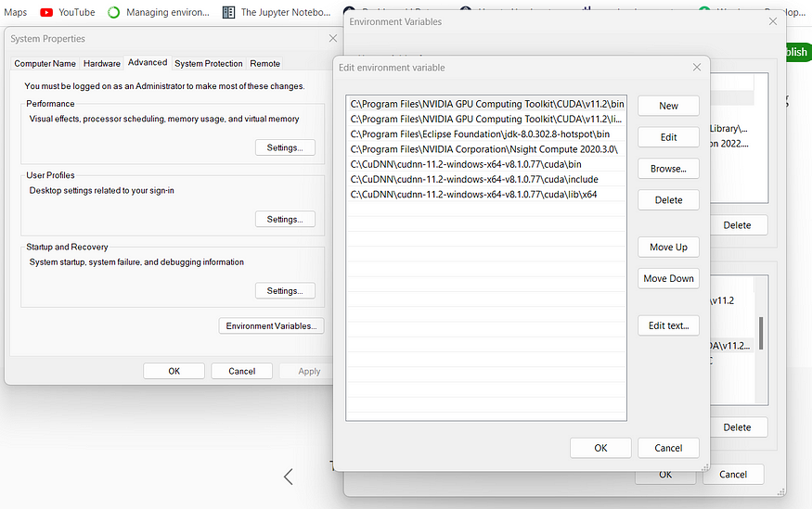The image size is (812, 509).
Task: Go back with the left chevron arrow
Action: point(289,477)
